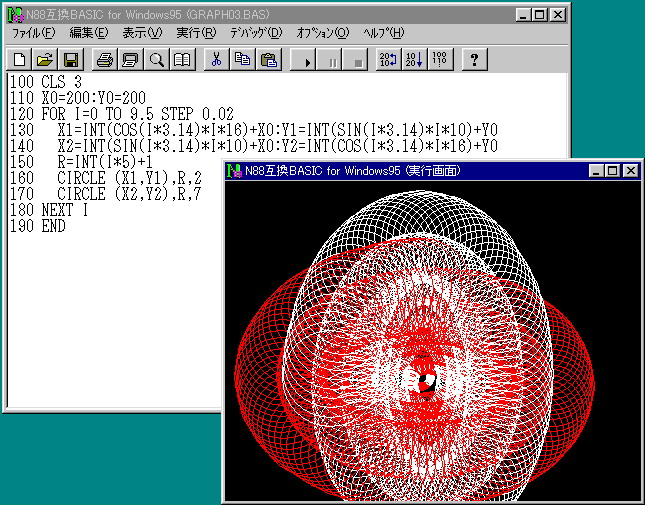Open the デバッグ(D) menu

256,33
